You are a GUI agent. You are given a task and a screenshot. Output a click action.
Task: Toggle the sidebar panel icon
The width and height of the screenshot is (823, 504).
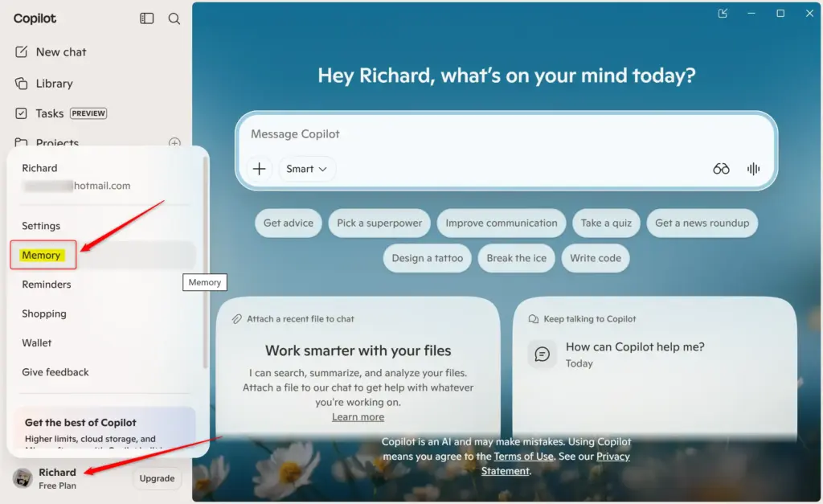pyautogui.click(x=146, y=18)
